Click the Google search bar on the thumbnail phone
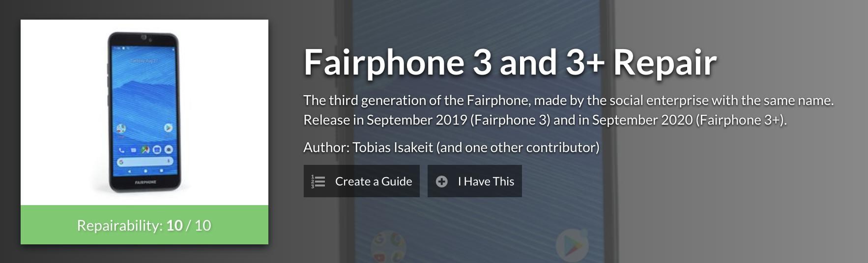 145,161
